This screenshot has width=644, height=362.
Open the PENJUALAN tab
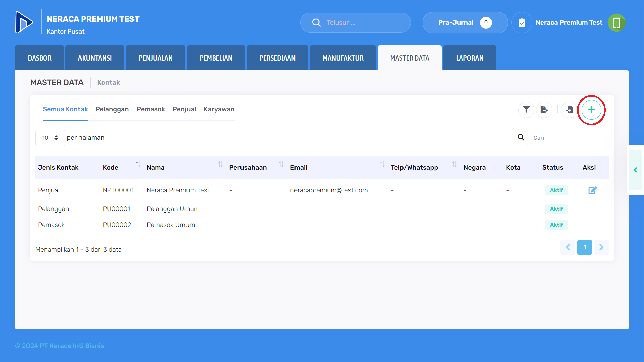tap(156, 58)
